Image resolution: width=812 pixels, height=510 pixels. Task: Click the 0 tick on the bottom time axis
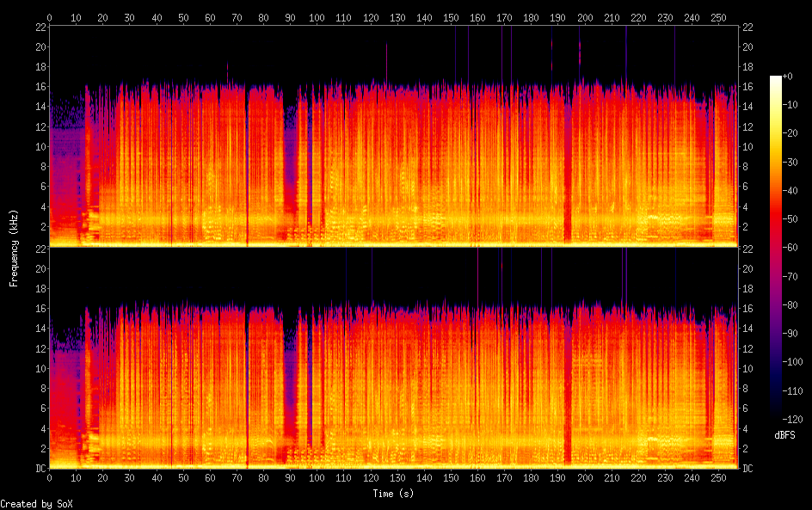50,479
